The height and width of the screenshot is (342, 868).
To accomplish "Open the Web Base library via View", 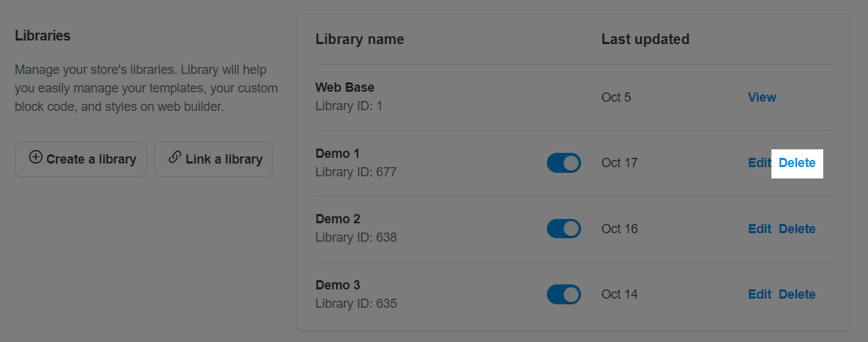I will [762, 97].
